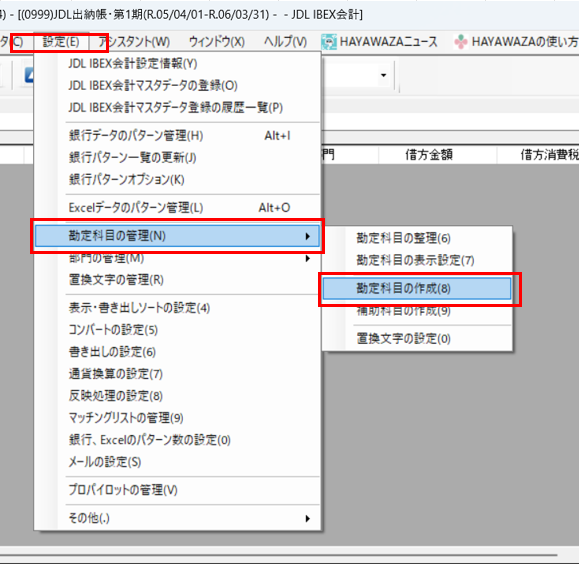The height and width of the screenshot is (564, 579).
Task: Open the アシスタント(W) menu
Action: [134, 42]
